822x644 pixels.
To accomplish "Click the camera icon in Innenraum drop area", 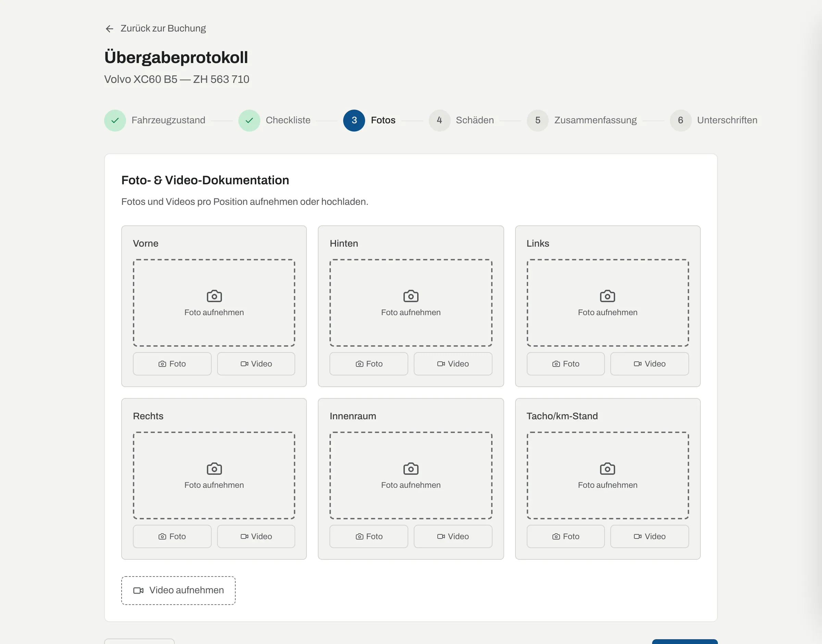I will [x=411, y=469].
